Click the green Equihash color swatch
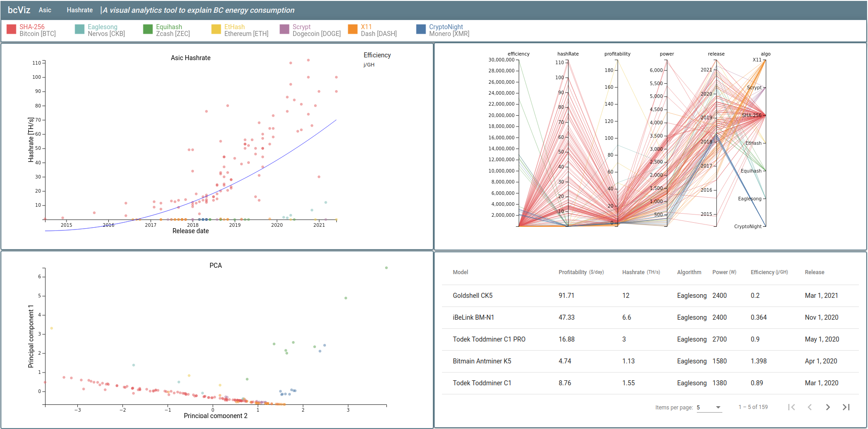Viewport: 868px width, 429px height. [148, 29]
